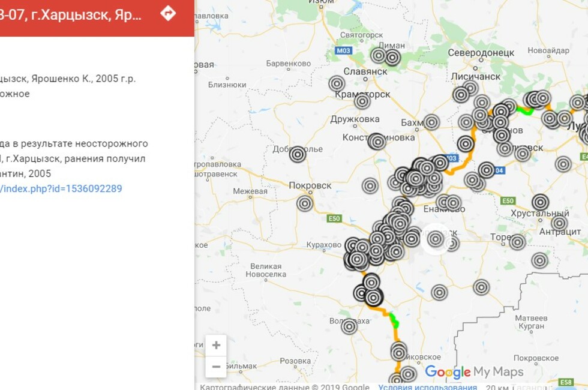Open the Условия использования terms link
The height and width of the screenshot is (390, 588).
click(427, 386)
